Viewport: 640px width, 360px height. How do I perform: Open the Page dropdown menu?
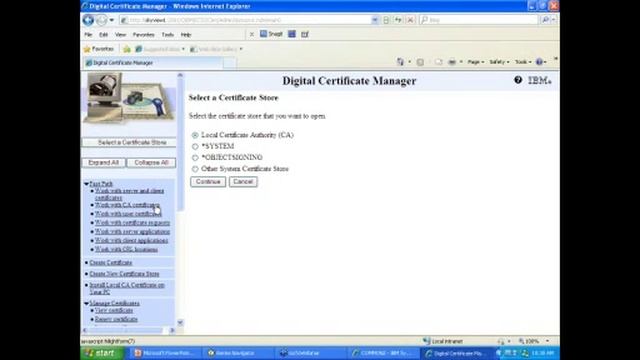pos(476,62)
